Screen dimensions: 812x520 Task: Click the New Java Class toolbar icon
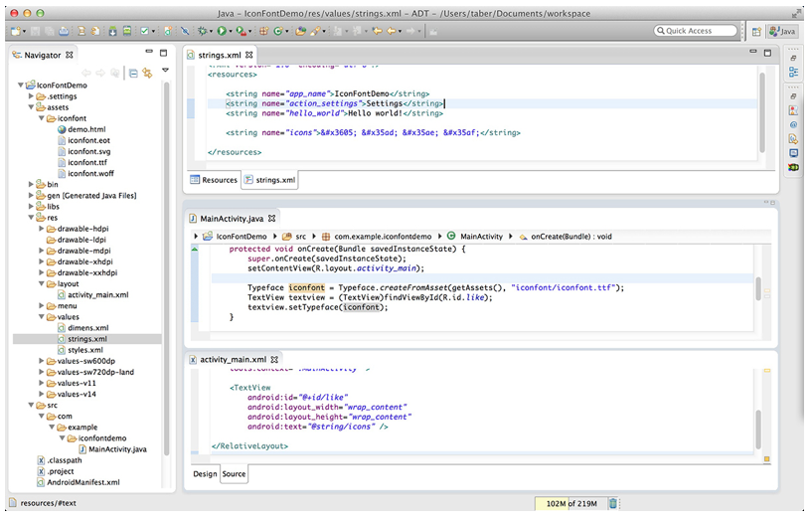[278, 32]
